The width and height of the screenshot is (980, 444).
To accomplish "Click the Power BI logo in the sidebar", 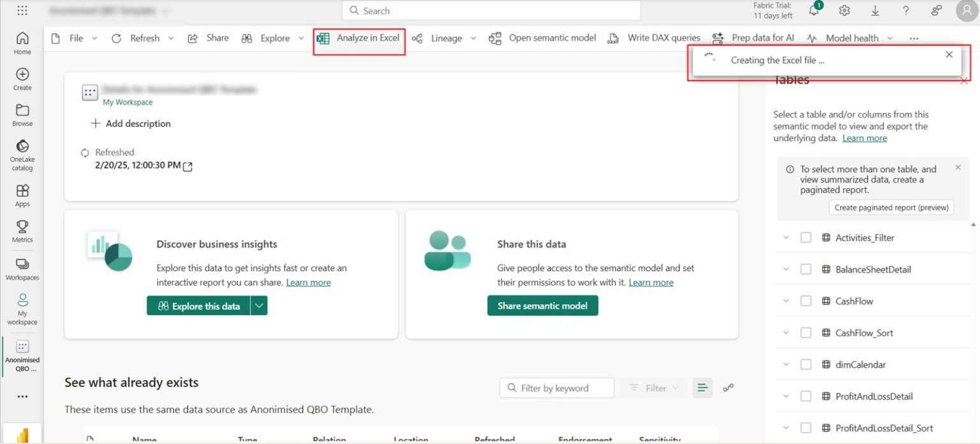I will pyautogui.click(x=22, y=435).
